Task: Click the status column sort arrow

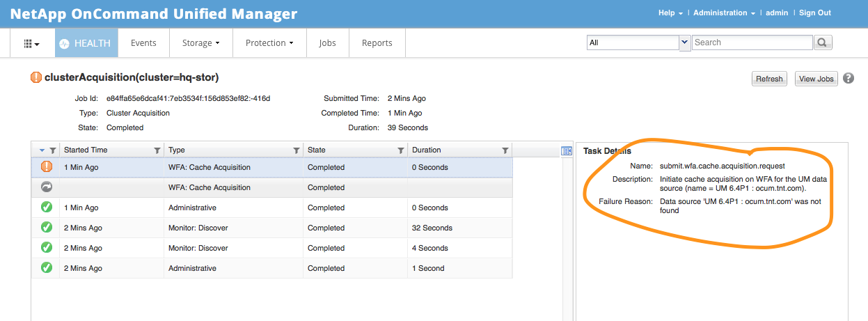Action: pos(42,150)
